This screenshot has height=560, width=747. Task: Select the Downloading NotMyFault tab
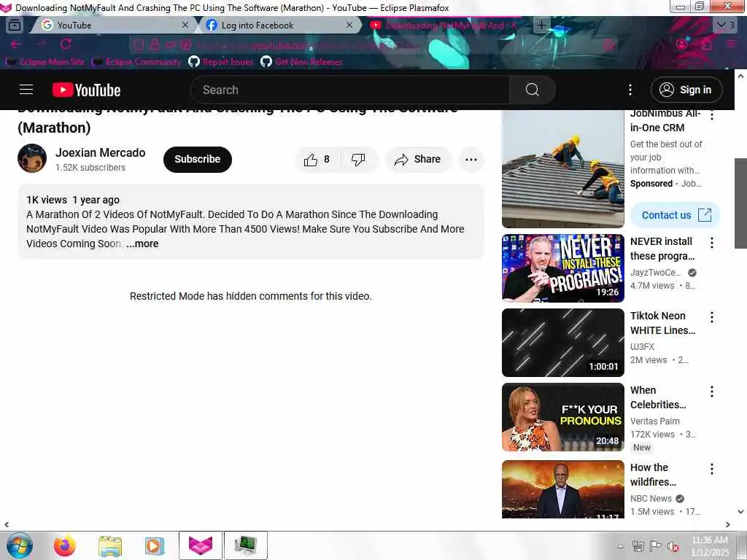443,26
